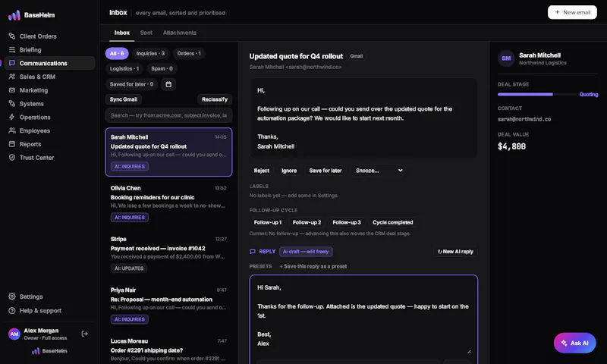Click the Save for later button
The height and width of the screenshot is (364, 607).
point(326,171)
